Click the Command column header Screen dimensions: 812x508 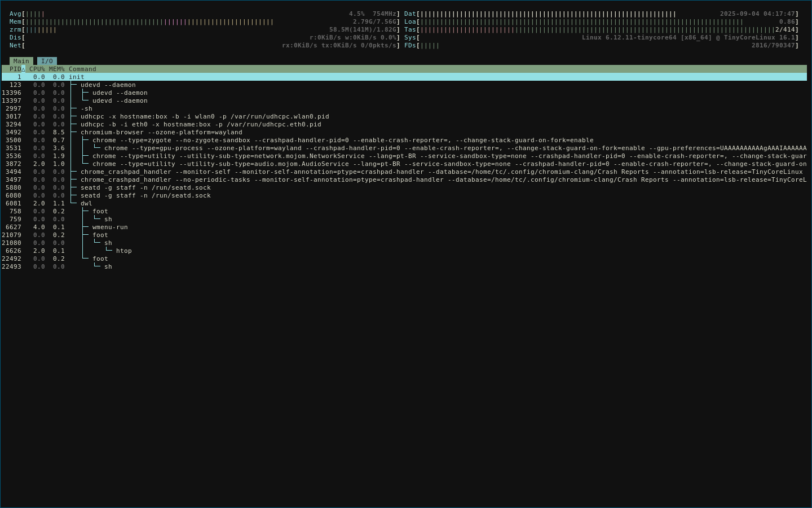click(x=82, y=69)
